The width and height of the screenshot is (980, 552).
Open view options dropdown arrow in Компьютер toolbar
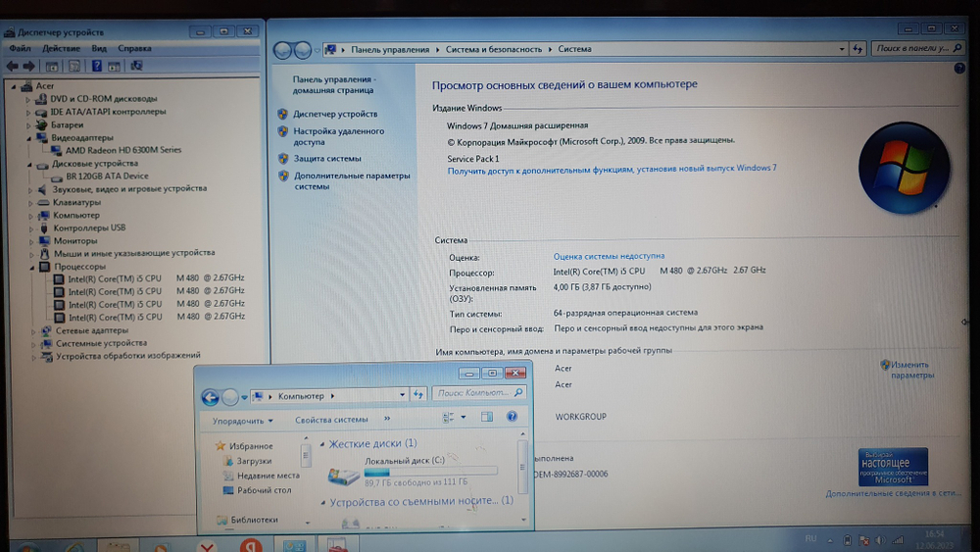464,417
